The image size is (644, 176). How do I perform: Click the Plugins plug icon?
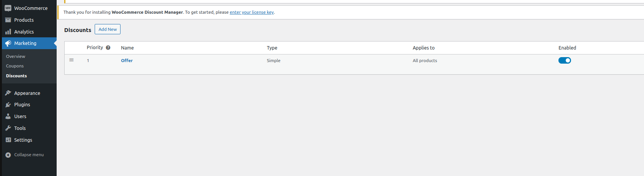pos(8,105)
